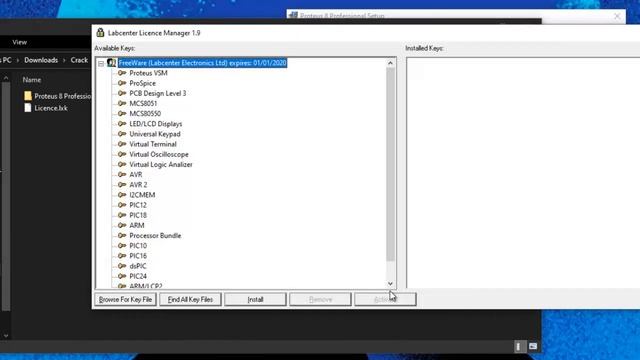The height and width of the screenshot is (360, 640).
Task: Click the Licence.lxk file icon in Explorer
Action: (x=28, y=108)
